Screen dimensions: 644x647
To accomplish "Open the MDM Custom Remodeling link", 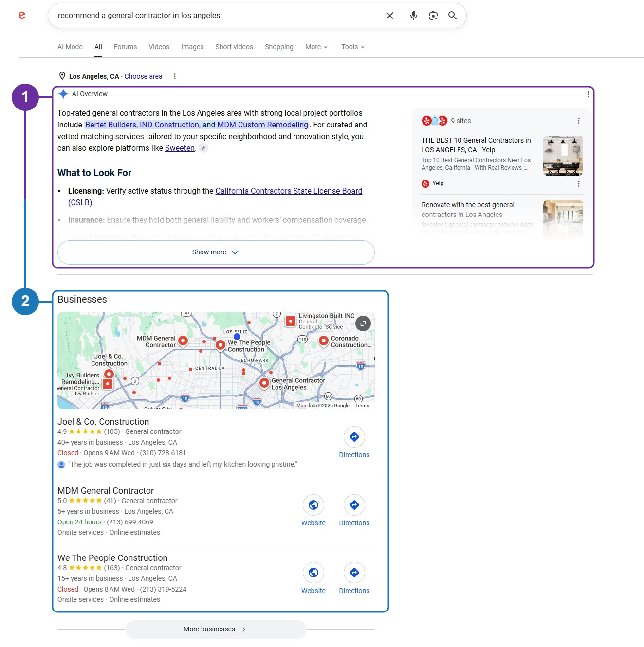I will pyautogui.click(x=263, y=125).
